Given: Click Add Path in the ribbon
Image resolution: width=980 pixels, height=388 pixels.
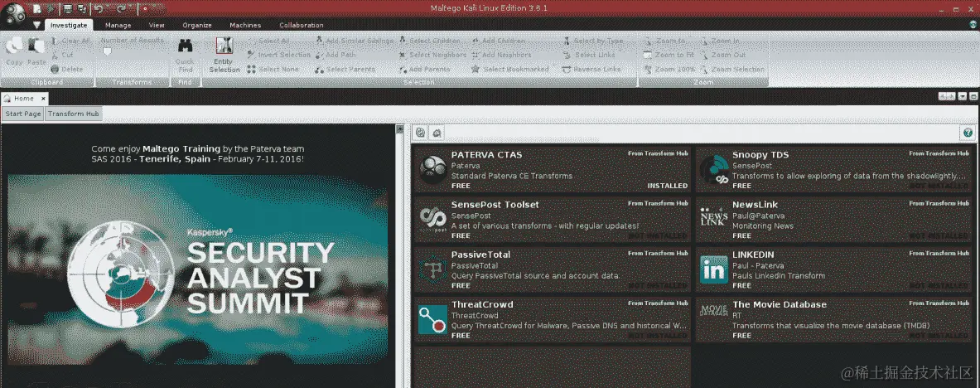Looking at the screenshot, I should click(336, 55).
